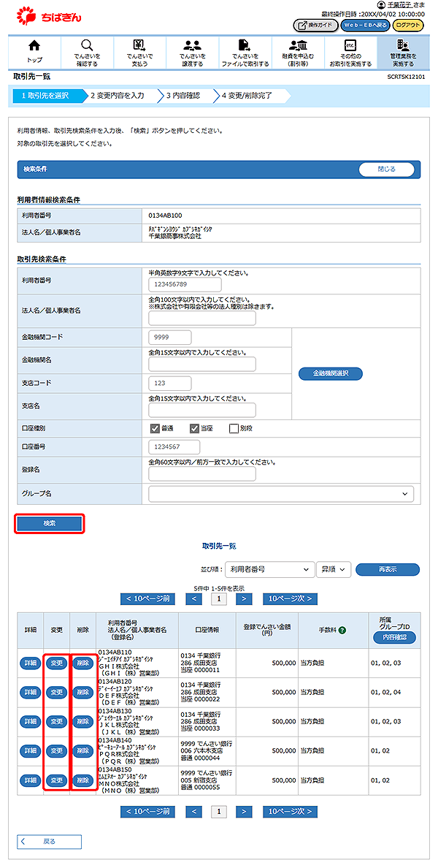Viewport: 438px width, 868px height.
Task: Click top previous page ＜ button
Action: [x=193, y=598]
